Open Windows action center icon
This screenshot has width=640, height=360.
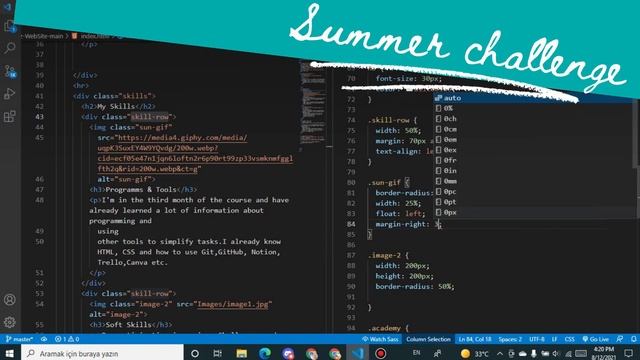(x=629, y=353)
